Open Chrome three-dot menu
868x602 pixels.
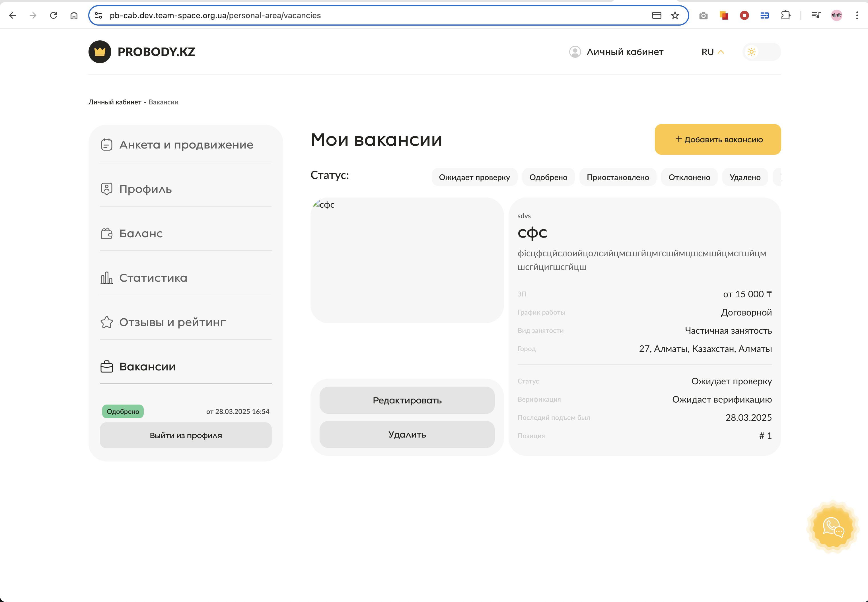coord(857,15)
